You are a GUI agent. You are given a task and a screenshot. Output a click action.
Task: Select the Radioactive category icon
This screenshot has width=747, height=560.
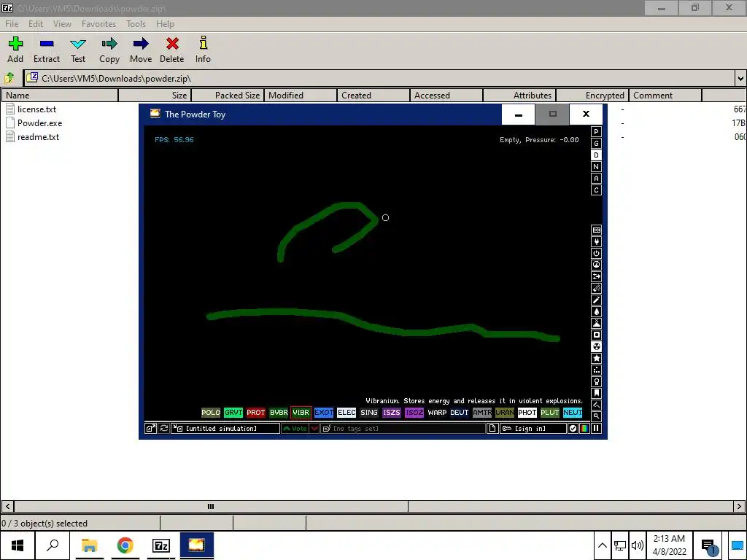[x=596, y=346]
